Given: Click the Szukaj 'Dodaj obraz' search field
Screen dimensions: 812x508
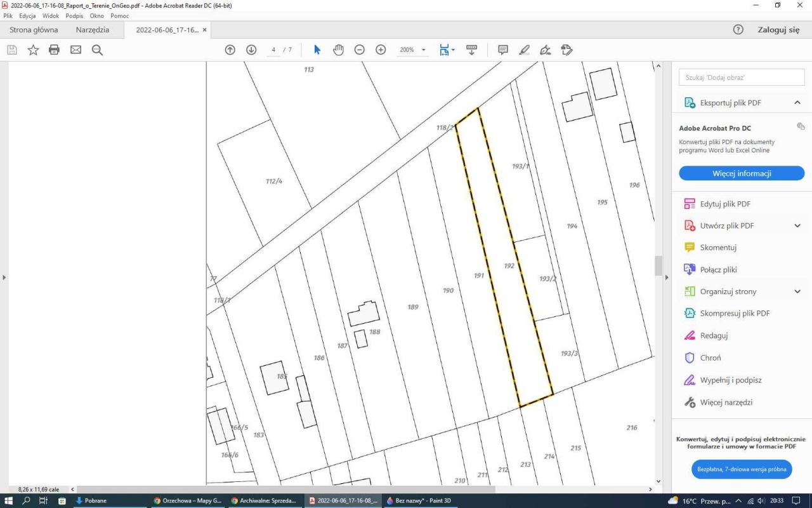Looking at the screenshot, I should tap(742, 77).
